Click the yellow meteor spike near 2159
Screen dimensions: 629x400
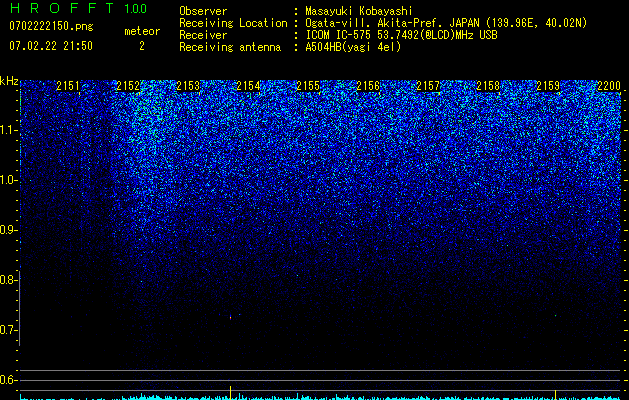[x=555, y=394]
